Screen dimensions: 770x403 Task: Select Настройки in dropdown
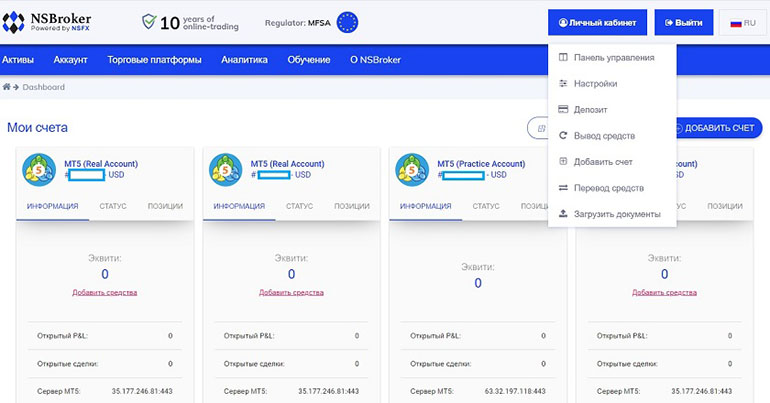pyautogui.click(x=612, y=83)
